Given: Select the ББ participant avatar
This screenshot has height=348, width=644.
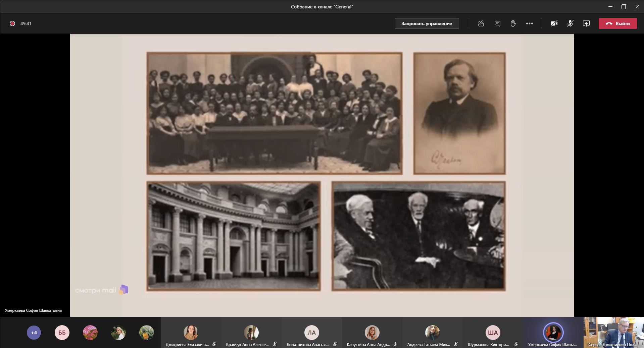Looking at the screenshot, I should 62,333.
